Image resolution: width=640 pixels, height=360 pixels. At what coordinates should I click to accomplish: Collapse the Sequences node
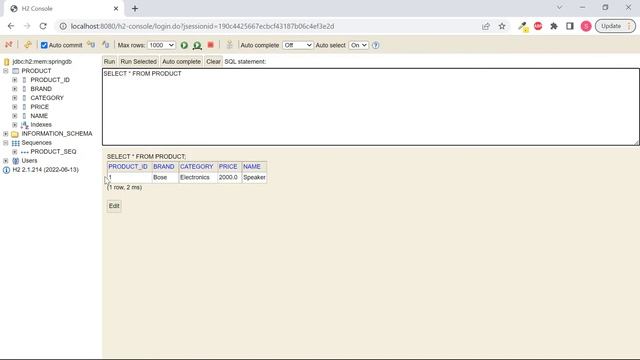[x=6, y=143]
